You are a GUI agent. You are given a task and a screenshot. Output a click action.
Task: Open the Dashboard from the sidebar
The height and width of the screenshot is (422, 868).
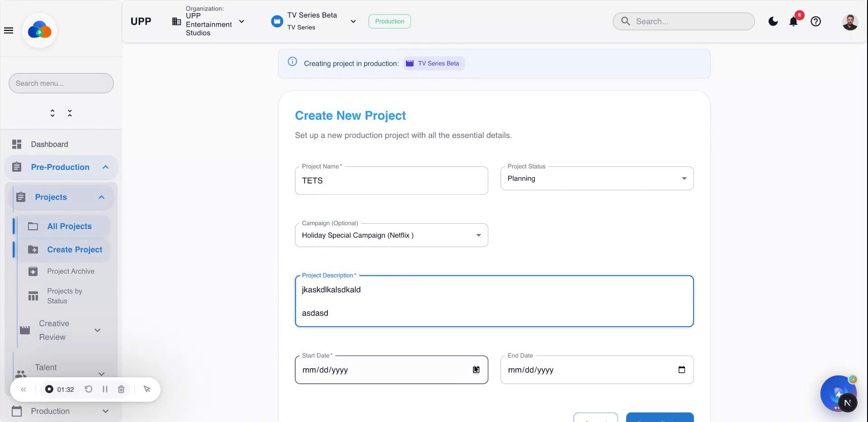coord(50,144)
